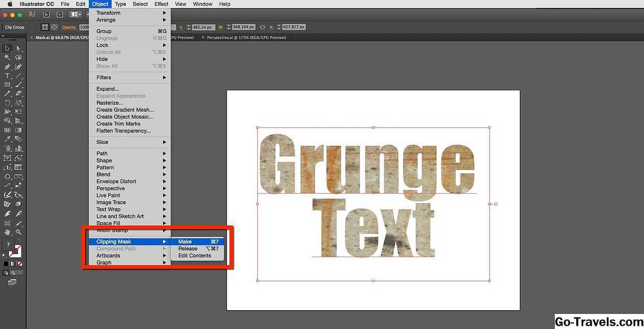Switch to the Perspective.ai document tab
Viewport: 644px width, 329px height.
click(x=246, y=38)
